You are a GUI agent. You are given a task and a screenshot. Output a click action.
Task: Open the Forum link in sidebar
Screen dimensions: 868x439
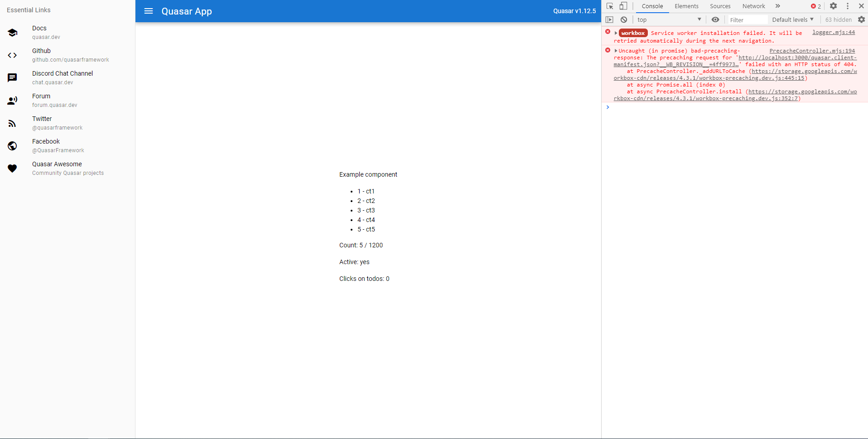pos(68,101)
